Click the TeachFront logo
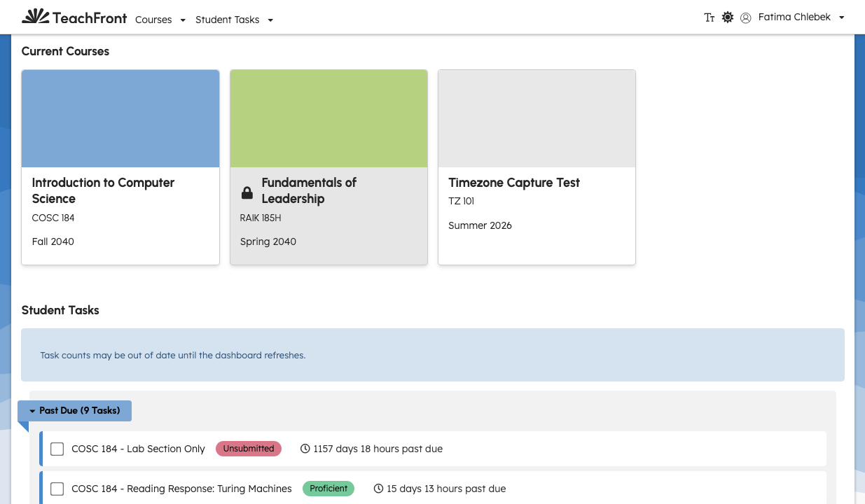865x504 pixels. [75, 17]
